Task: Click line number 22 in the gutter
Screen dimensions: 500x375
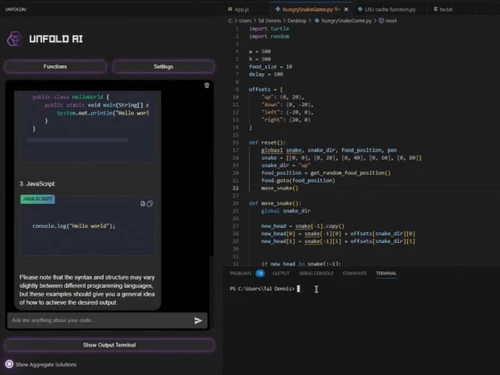Action: 236,188
